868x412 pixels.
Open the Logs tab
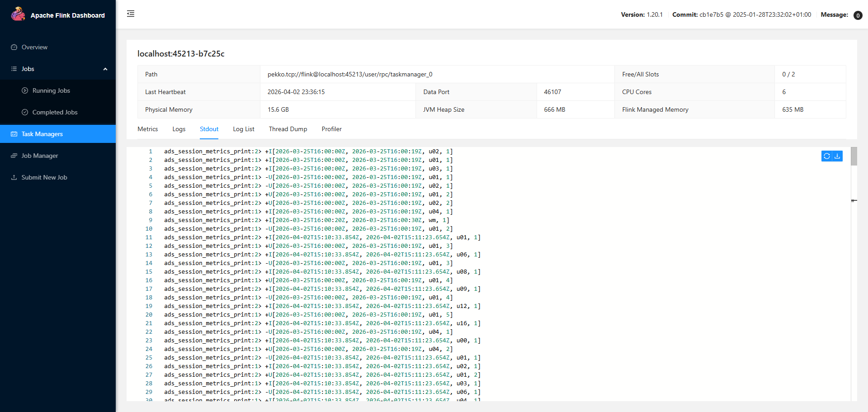click(179, 129)
